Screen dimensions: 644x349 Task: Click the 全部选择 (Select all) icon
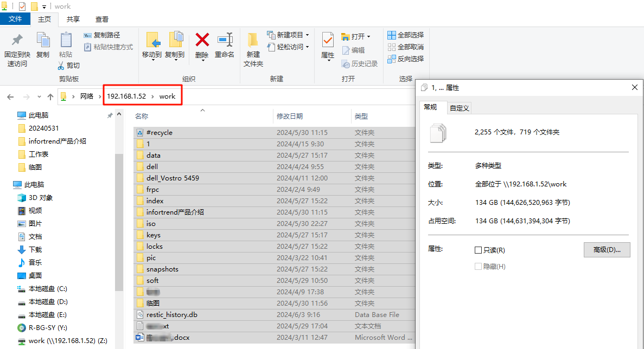click(x=392, y=34)
